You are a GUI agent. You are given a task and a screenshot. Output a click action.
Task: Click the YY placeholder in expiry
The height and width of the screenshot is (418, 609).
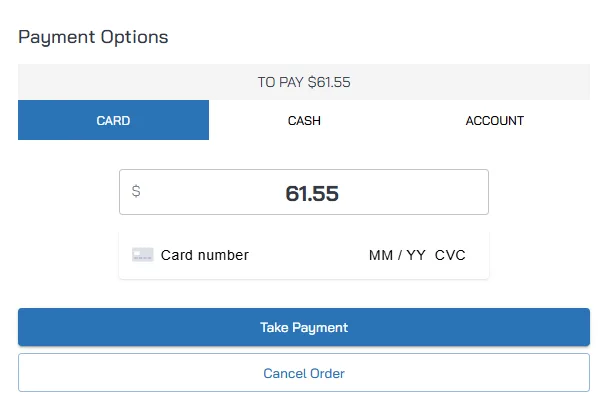(416, 255)
